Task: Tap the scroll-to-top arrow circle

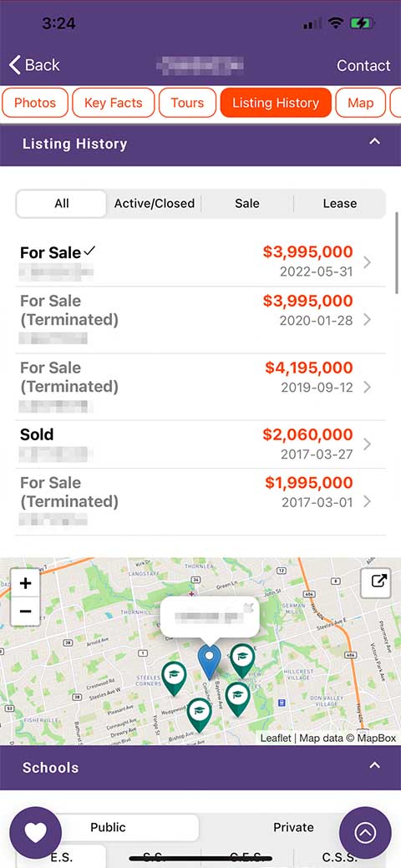Action: coord(365,832)
